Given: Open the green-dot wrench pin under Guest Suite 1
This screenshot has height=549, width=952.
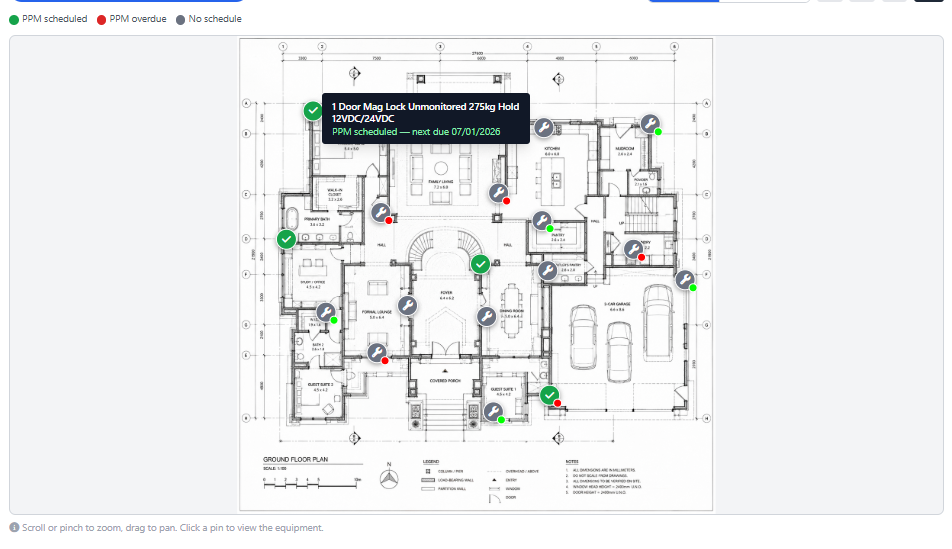Looking at the screenshot, I should (x=494, y=412).
